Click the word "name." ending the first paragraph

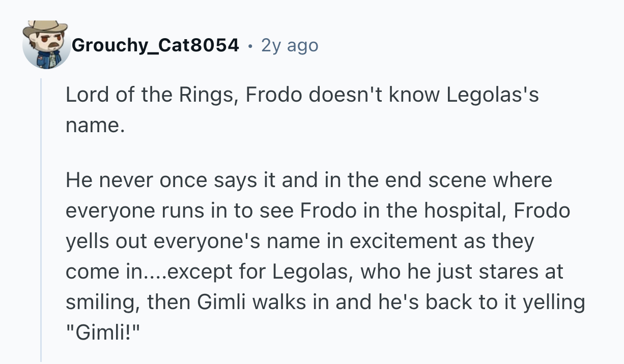95,126
